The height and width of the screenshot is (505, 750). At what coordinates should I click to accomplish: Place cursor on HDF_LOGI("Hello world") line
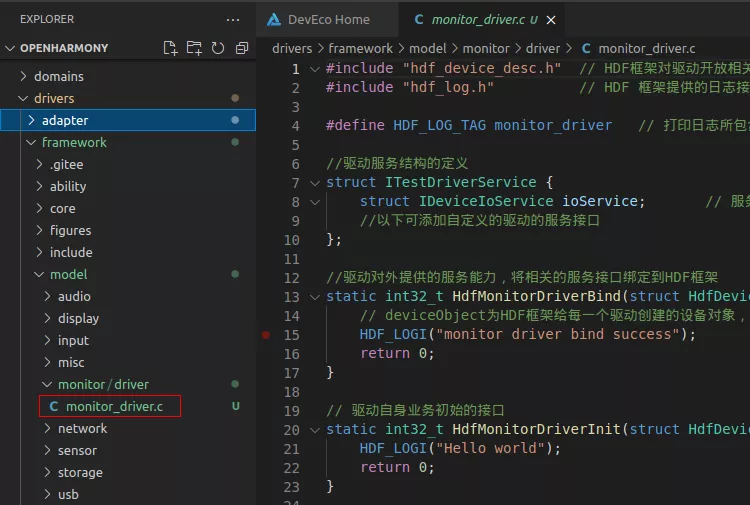click(460, 449)
